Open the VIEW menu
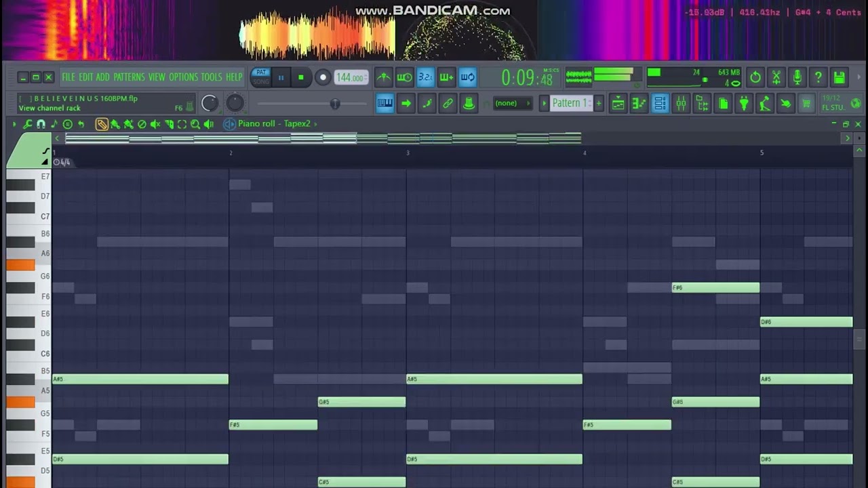Screen dimensions: 868x488 tap(157, 77)
